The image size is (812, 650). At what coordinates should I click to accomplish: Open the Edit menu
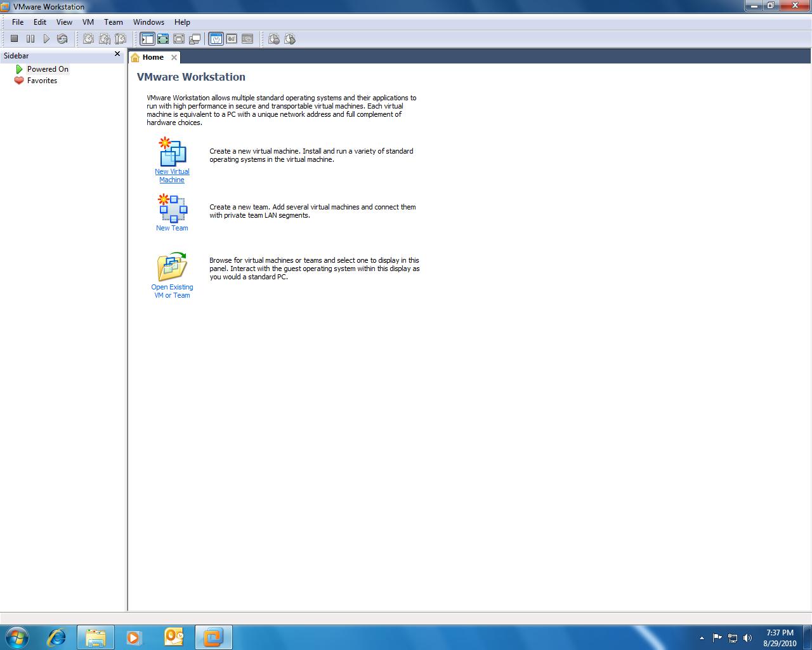(x=40, y=22)
